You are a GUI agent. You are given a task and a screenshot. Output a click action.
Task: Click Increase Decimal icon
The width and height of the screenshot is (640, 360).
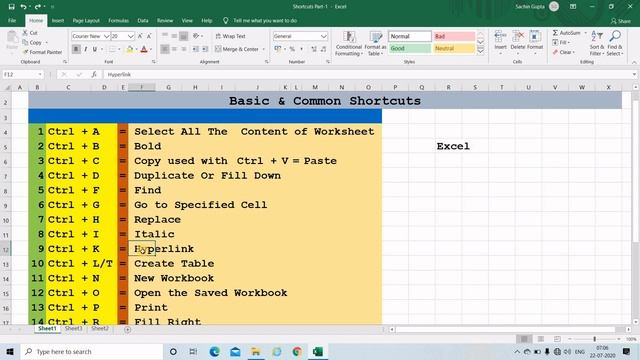[313, 49]
